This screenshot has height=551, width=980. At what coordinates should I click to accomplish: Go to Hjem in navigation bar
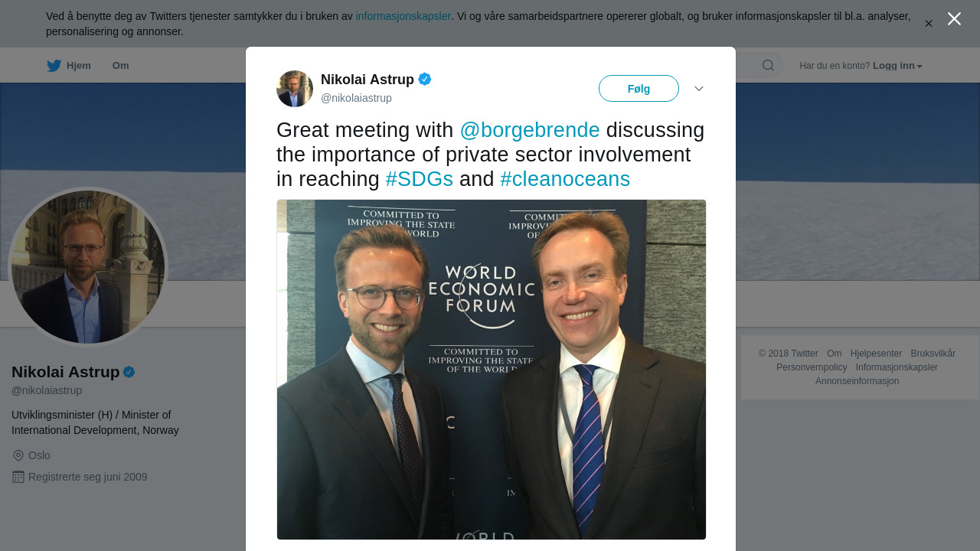[x=79, y=66]
